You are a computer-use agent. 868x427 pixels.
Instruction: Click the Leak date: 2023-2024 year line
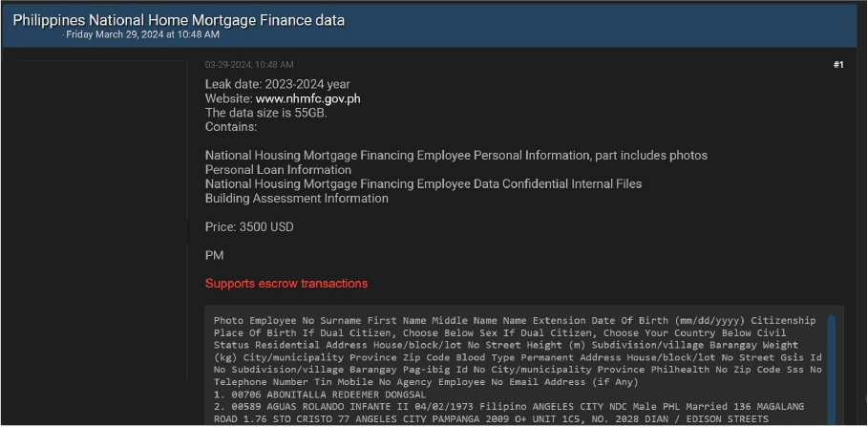tap(277, 84)
